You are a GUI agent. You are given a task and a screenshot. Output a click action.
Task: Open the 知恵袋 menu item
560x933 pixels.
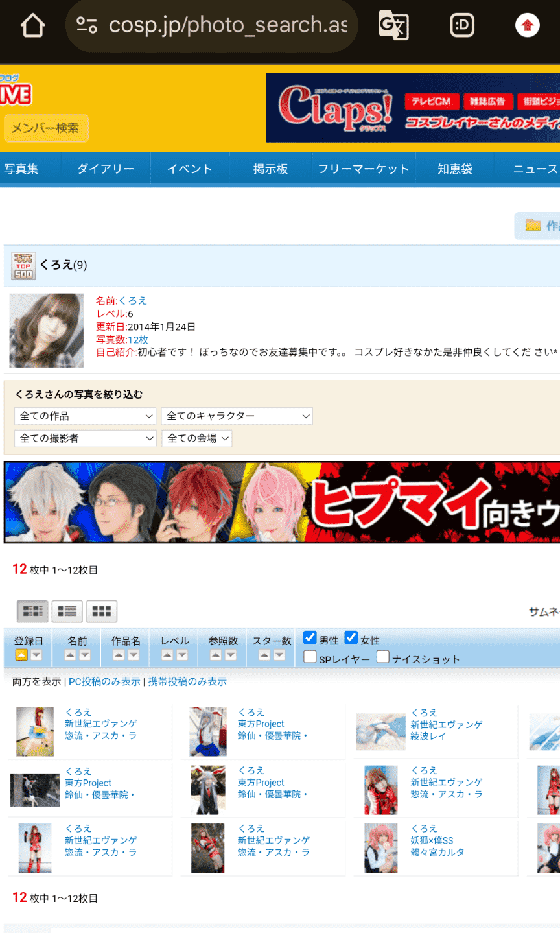point(455,169)
